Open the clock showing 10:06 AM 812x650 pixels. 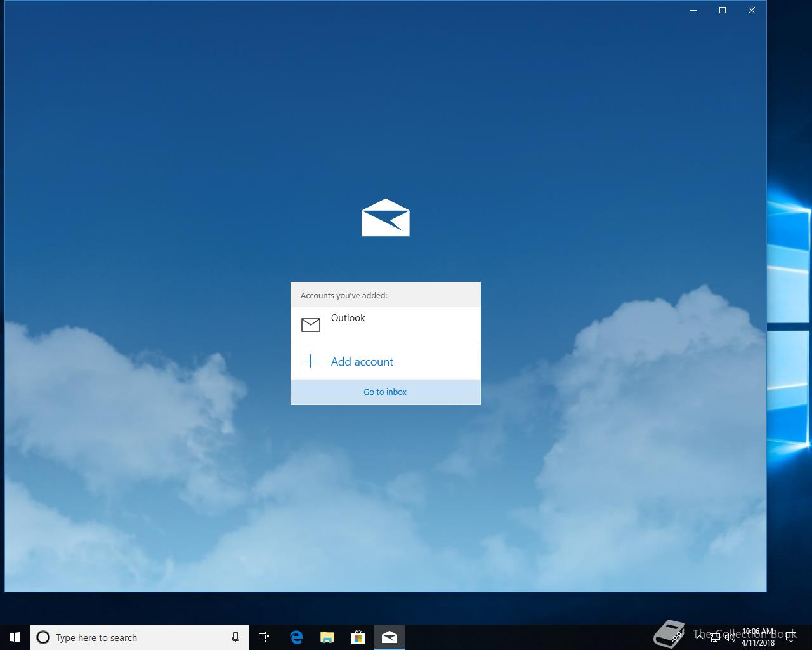[757, 637]
